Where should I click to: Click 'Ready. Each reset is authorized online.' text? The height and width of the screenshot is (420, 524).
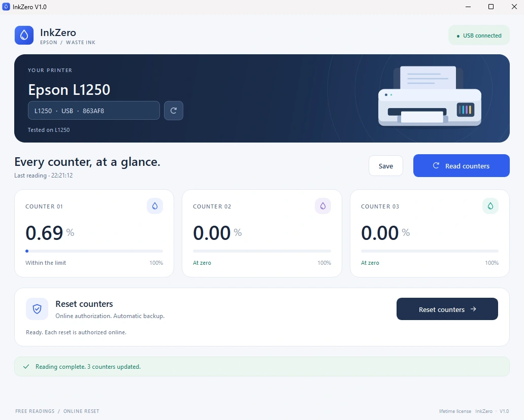click(x=76, y=332)
